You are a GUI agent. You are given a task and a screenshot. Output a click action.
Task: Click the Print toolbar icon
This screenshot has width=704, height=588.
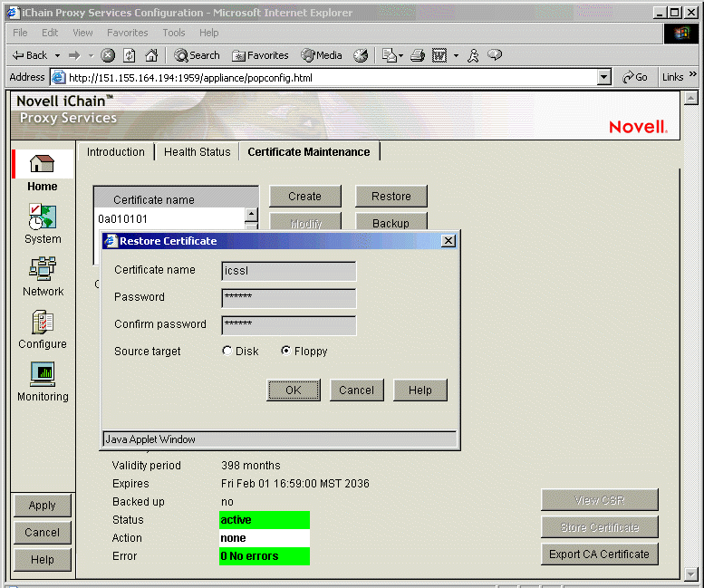tap(417, 55)
